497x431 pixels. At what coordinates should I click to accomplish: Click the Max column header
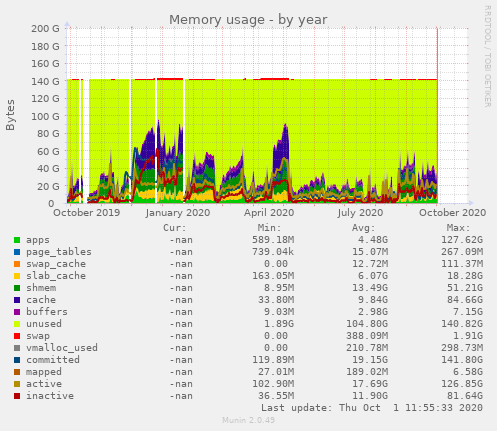coord(458,228)
